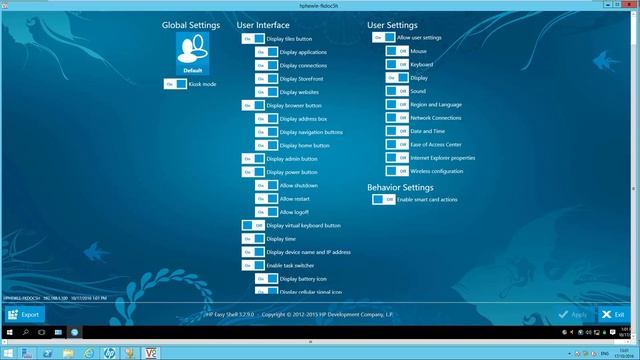The height and width of the screenshot is (360, 640).
Task: Toggle Display connections switch
Action: 267,65
